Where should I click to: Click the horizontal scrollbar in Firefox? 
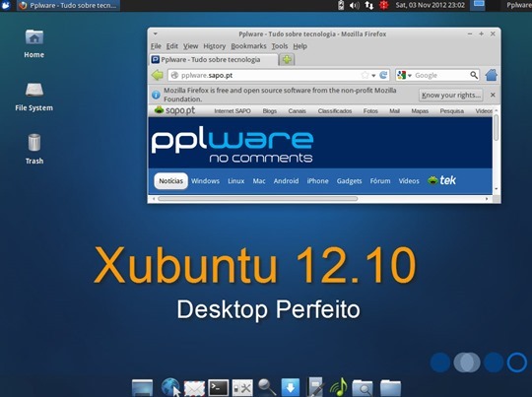coord(258,199)
